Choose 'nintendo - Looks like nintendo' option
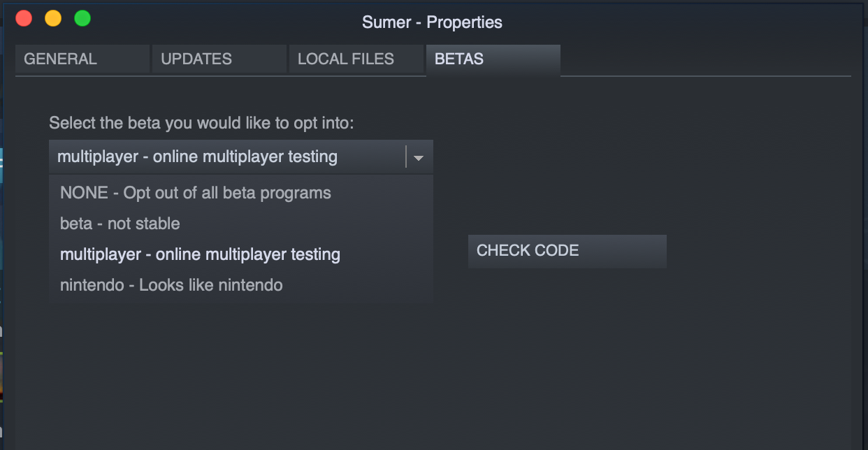 171,285
